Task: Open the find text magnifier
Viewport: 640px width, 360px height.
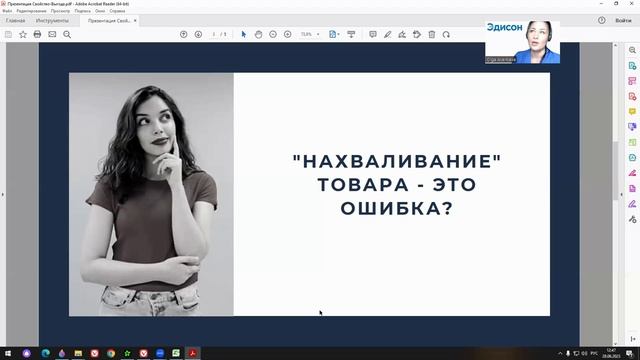Action: pos(67,35)
